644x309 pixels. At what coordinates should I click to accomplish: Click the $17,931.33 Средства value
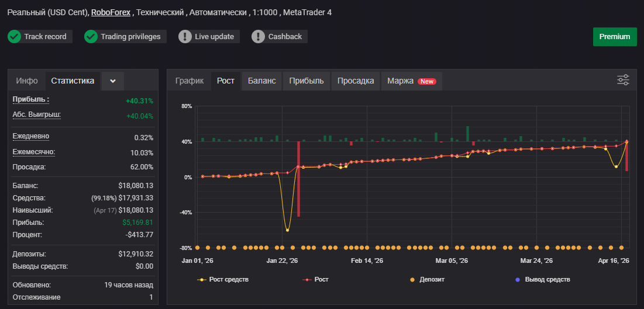pyautogui.click(x=136, y=198)
